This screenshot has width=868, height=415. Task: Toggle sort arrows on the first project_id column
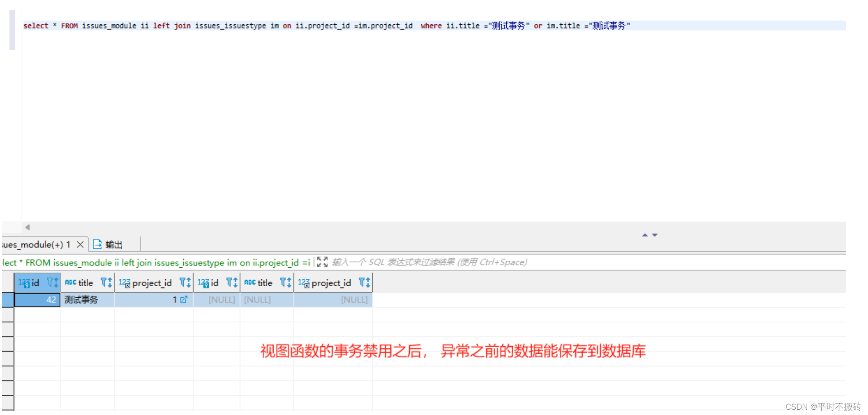(189, 282)
